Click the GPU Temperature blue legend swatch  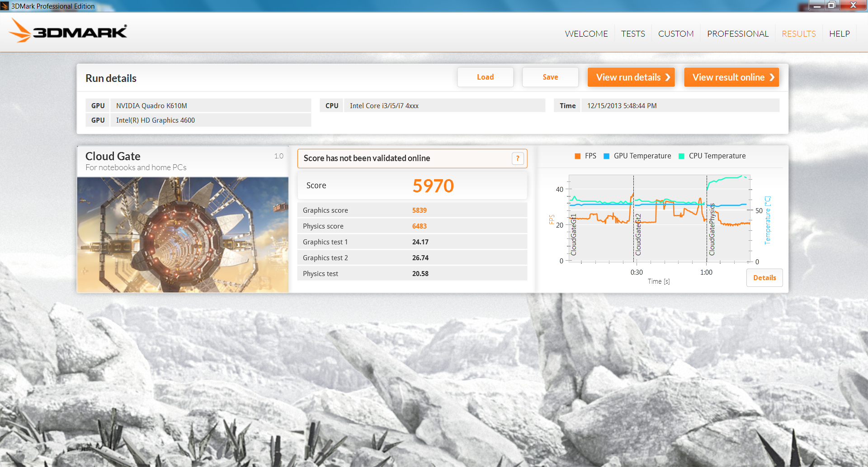tap(606, 156)
